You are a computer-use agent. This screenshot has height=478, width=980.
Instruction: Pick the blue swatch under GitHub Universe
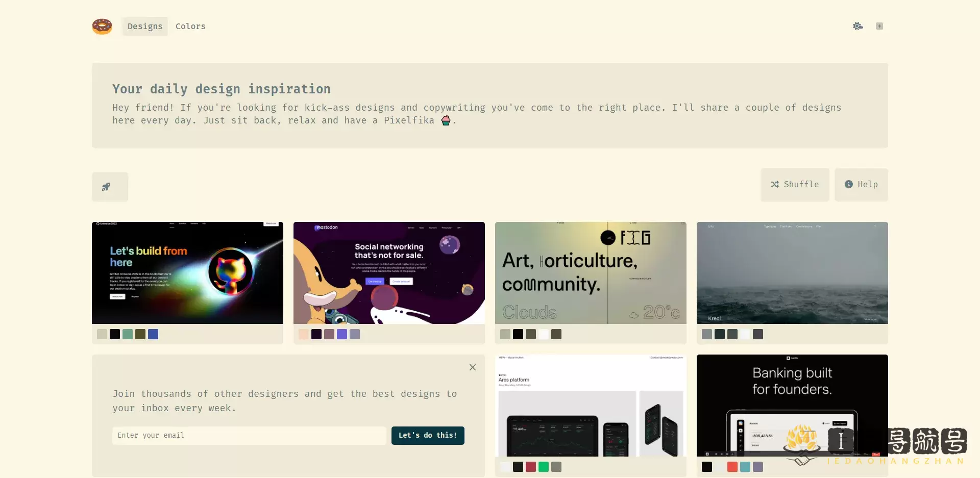coord(153,334)
